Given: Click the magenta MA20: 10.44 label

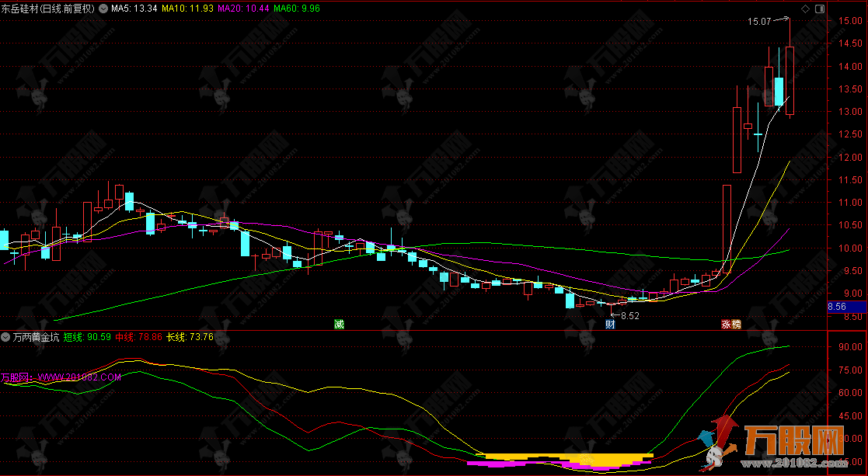Looking at the screenshot, I should tap(242, 9).
